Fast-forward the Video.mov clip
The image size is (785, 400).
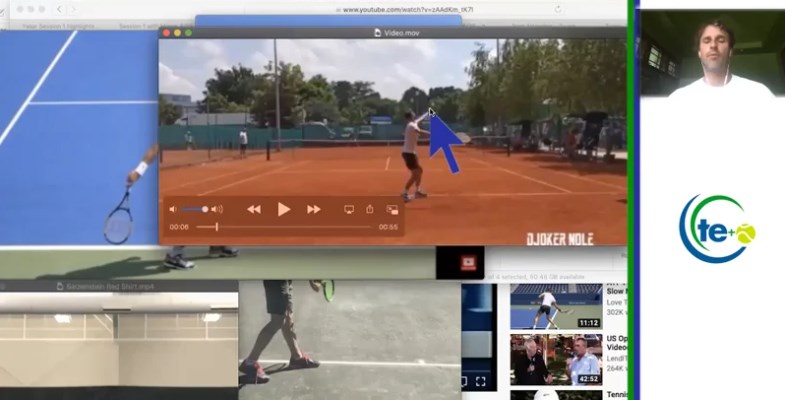(x=313, y=209)
